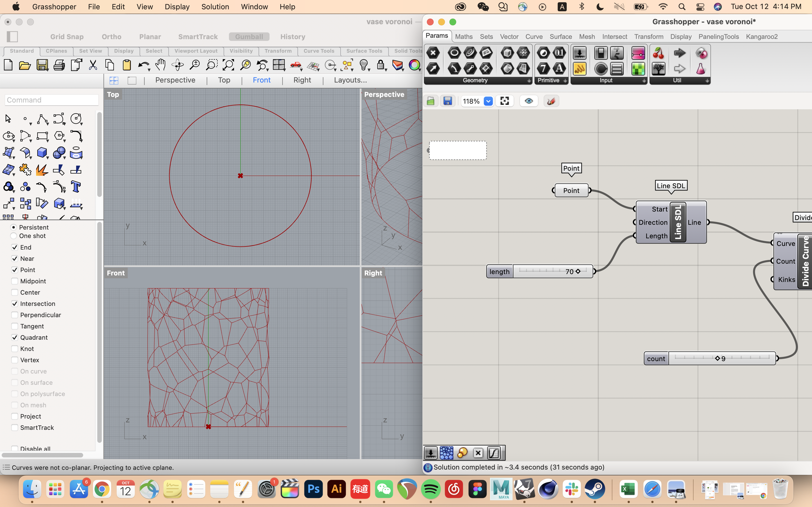Click the Grid Snap button
Image resolution: width=812 pixels, height=507 pixels.
[66, 37]
